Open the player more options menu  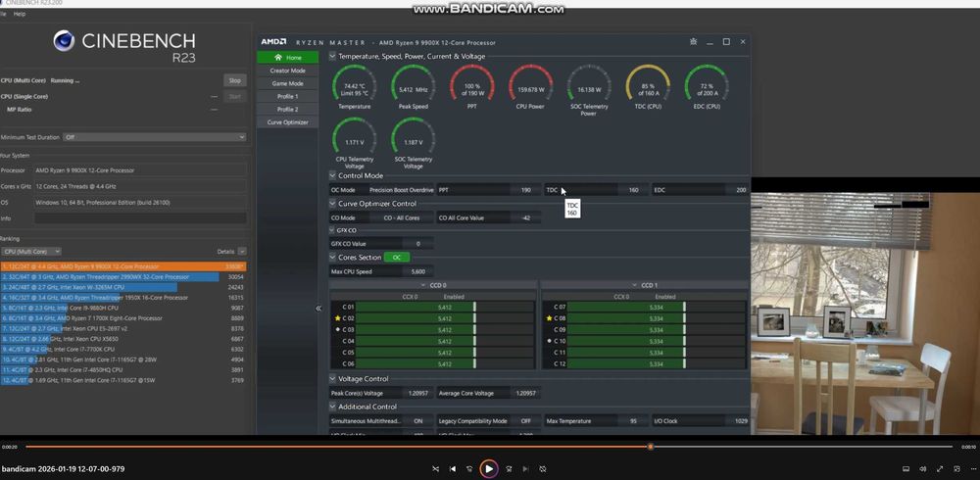point(973,469)
